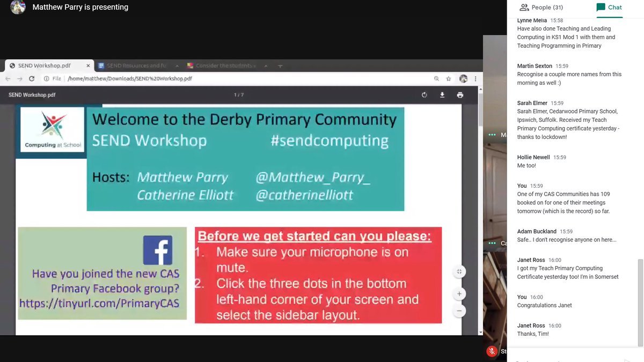Click the '109 booked' chat message from You
The width and height of the screenshot is (644, 362).
[x=563, y=203]
